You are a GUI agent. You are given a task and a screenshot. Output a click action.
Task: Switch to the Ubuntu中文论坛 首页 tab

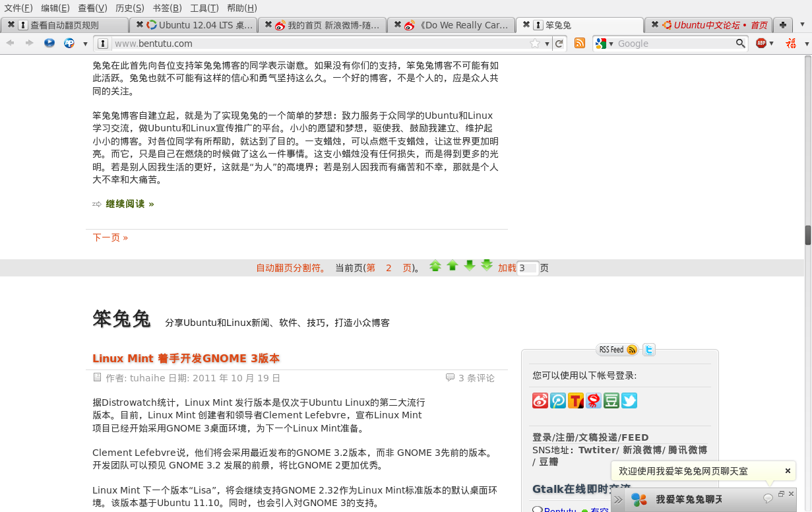(x=707, y=25)
